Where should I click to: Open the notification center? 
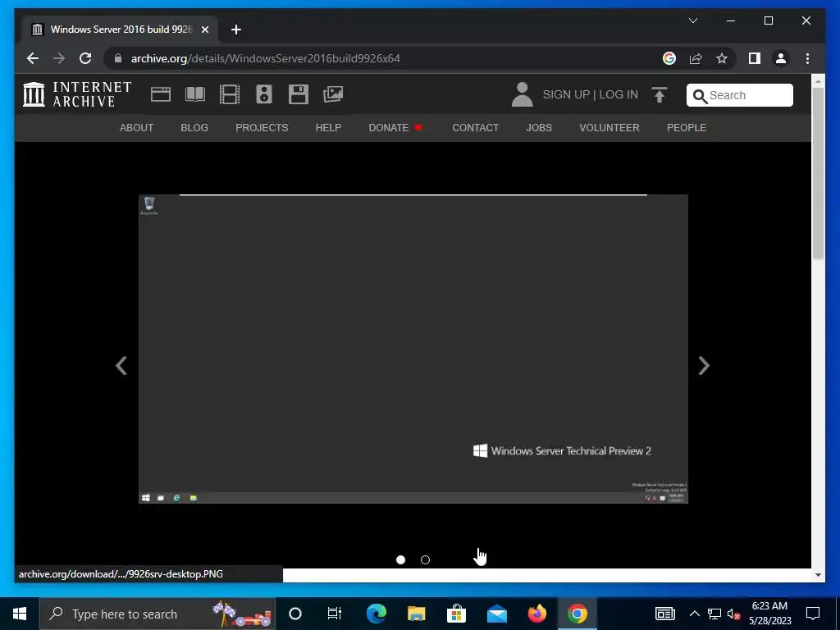pos(813,614)
